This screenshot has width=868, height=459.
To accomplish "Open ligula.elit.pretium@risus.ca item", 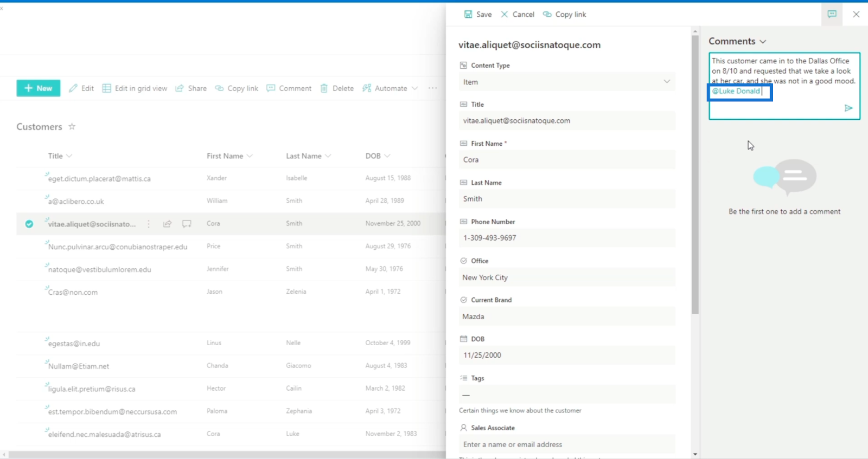I will 92,389.
